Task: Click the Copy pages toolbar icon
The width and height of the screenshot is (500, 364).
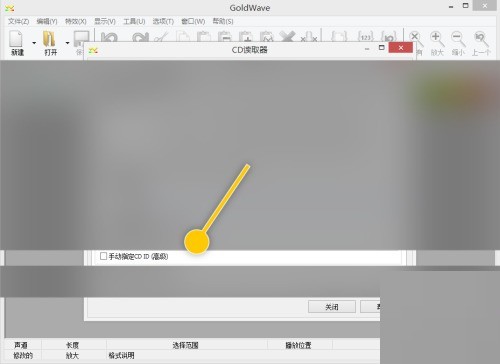Action: point(183,37)
